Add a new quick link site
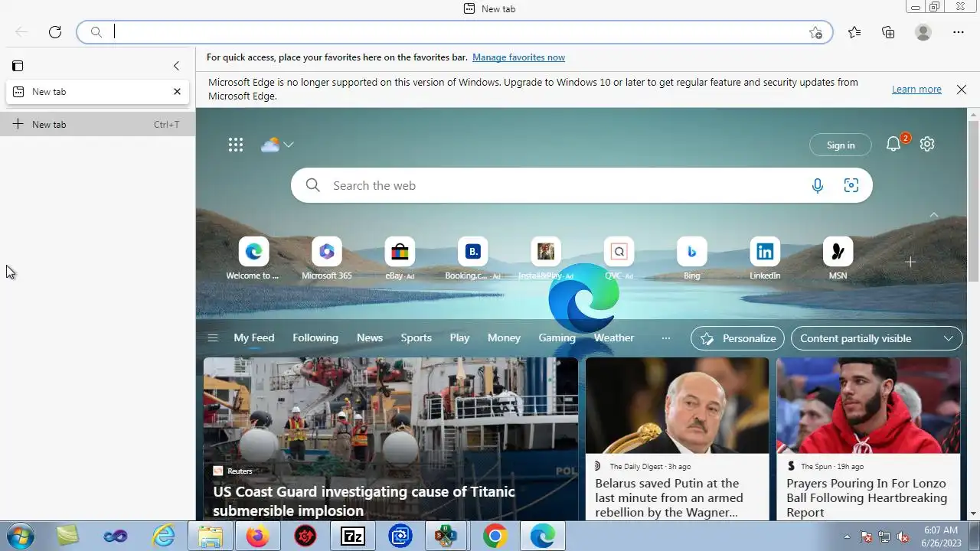The image size is (980, 551). pos(910,262)
